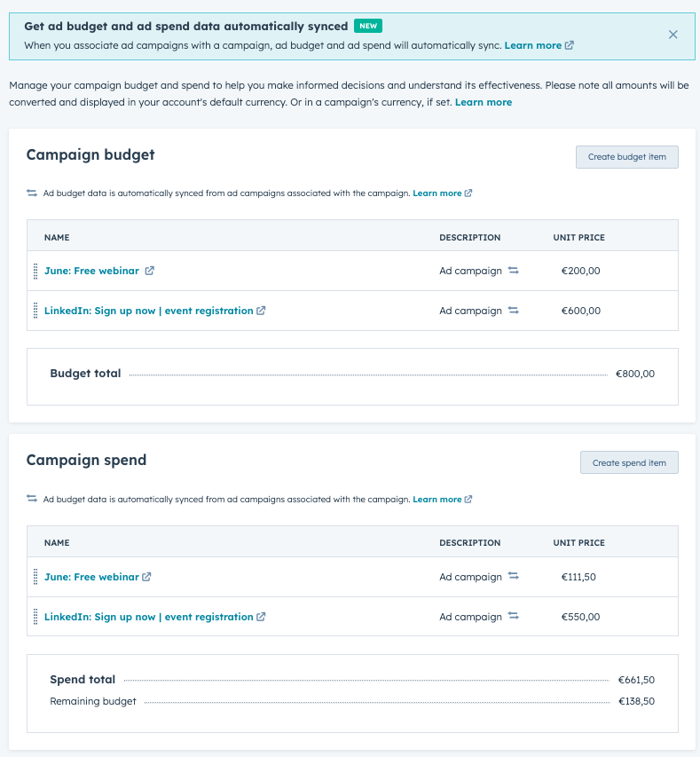Screen dimensions: 700x757
Task: Open Learn more link about default currency
Action: point(484,102)
